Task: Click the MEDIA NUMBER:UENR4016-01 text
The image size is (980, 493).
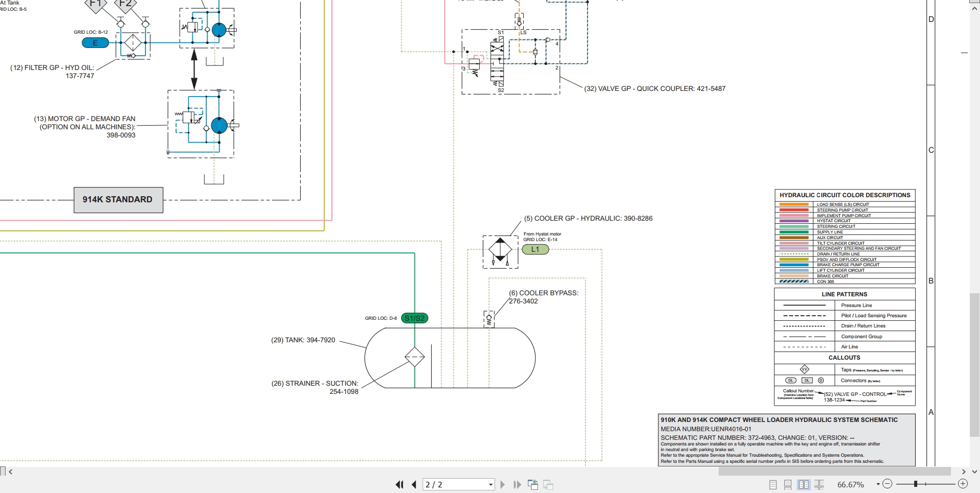Action: (x=706, y=429)
